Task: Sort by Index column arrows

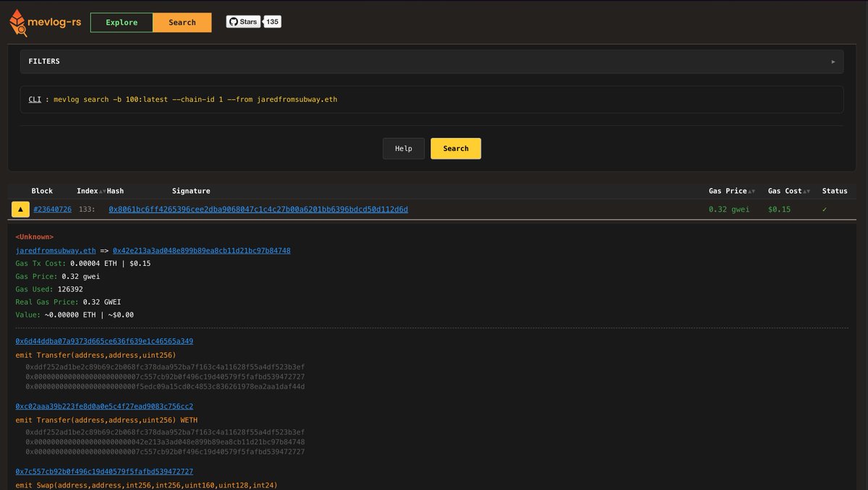Action: [x=102, y=192]
